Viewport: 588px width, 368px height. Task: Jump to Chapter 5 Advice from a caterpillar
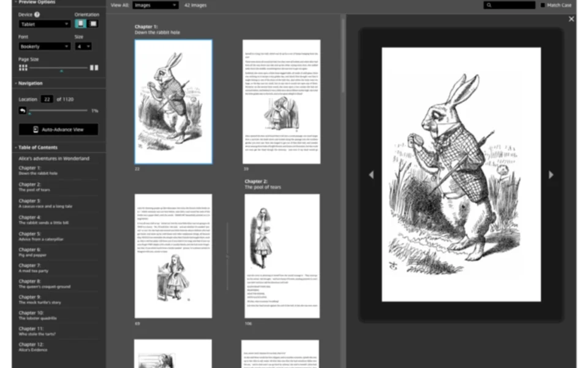pyautogui.click(x=41, y=236)
